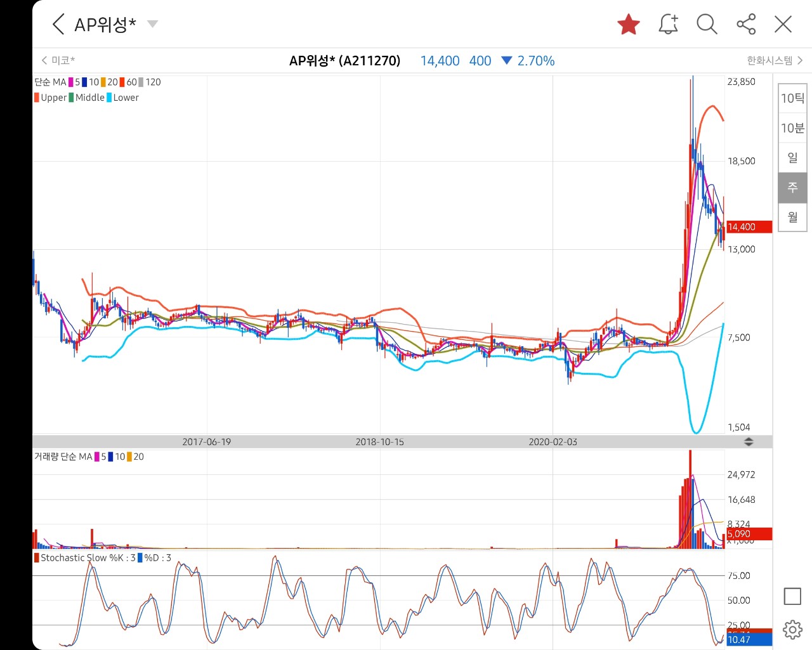Click the MA 10 legend entry

click(x=90, y=82)
